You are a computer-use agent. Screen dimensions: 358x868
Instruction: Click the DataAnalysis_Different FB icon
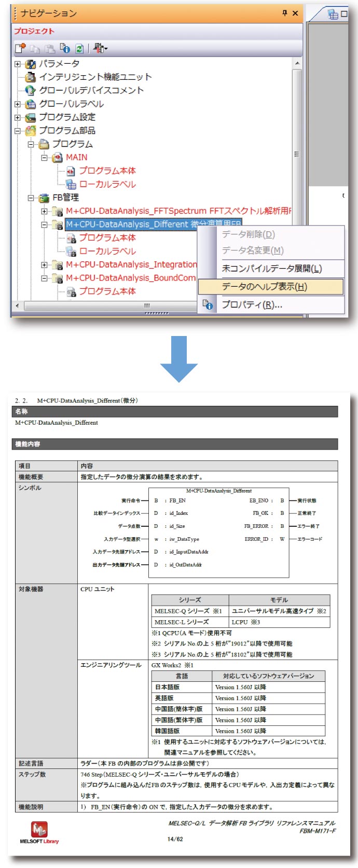tap(58, 225)
